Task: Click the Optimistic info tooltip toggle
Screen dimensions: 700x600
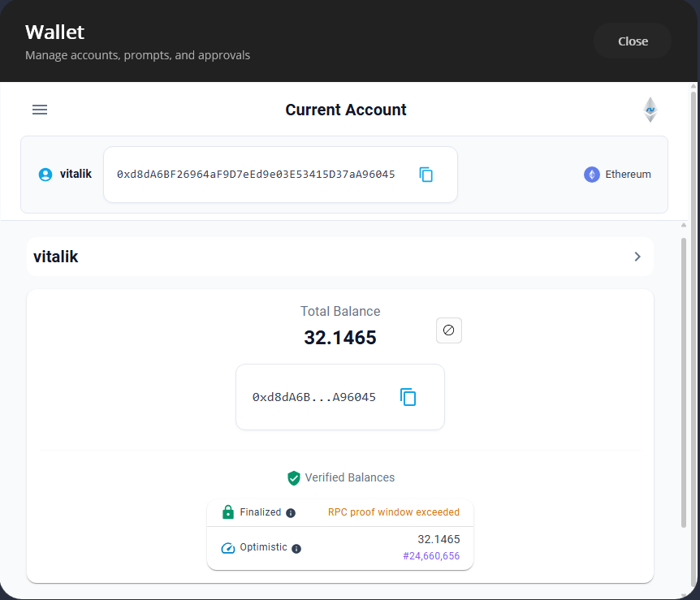Action: tap(296, 547)
